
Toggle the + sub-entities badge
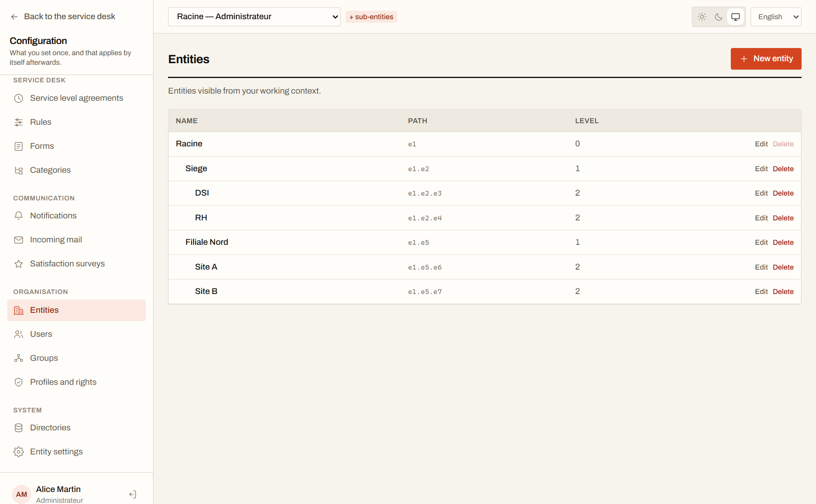371,17
